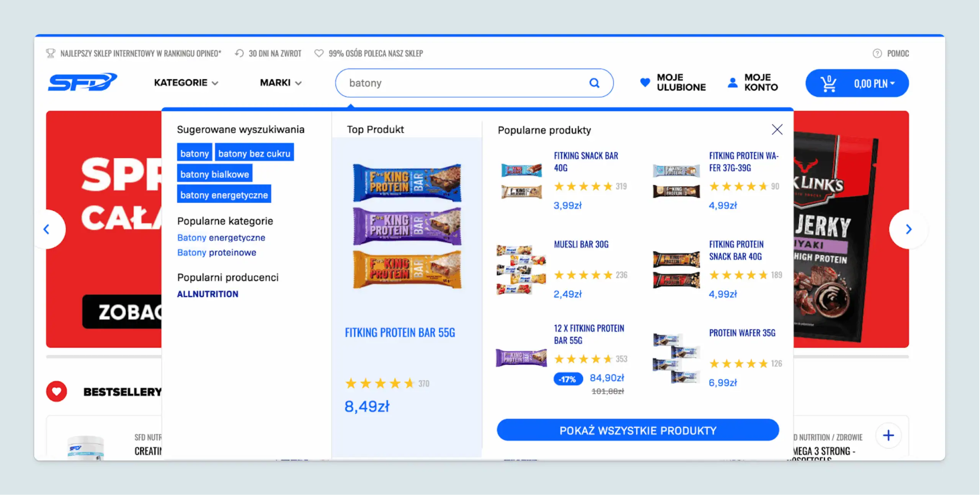The height and width of the screenshot is (495, 980).
Task: Open Batony proteinowe category link
Action: point(217,252)
